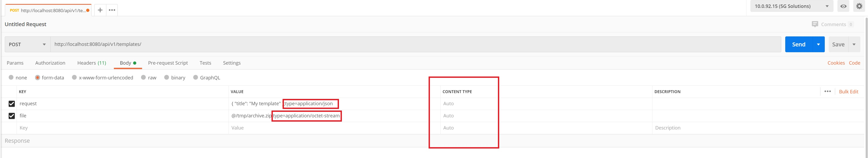Switch to the Pre-request Script tab
Screen dimensions: 868x158
pos(168,63)
